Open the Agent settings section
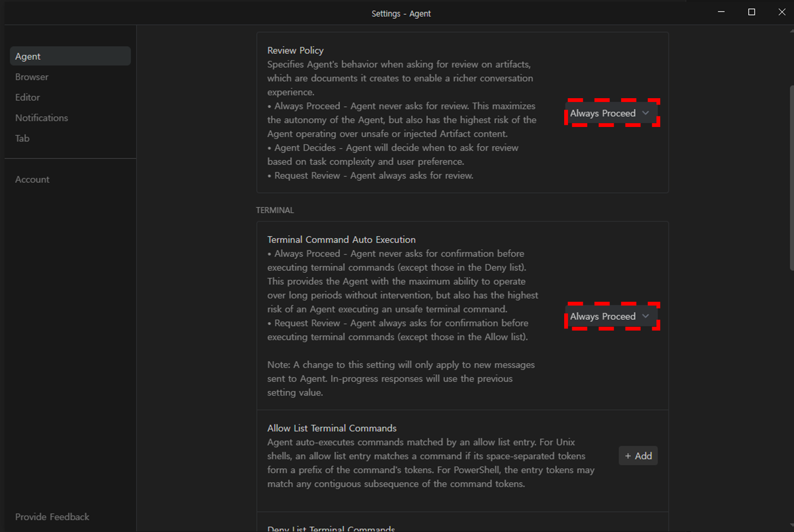794x532 pixels. coord(70,56)
